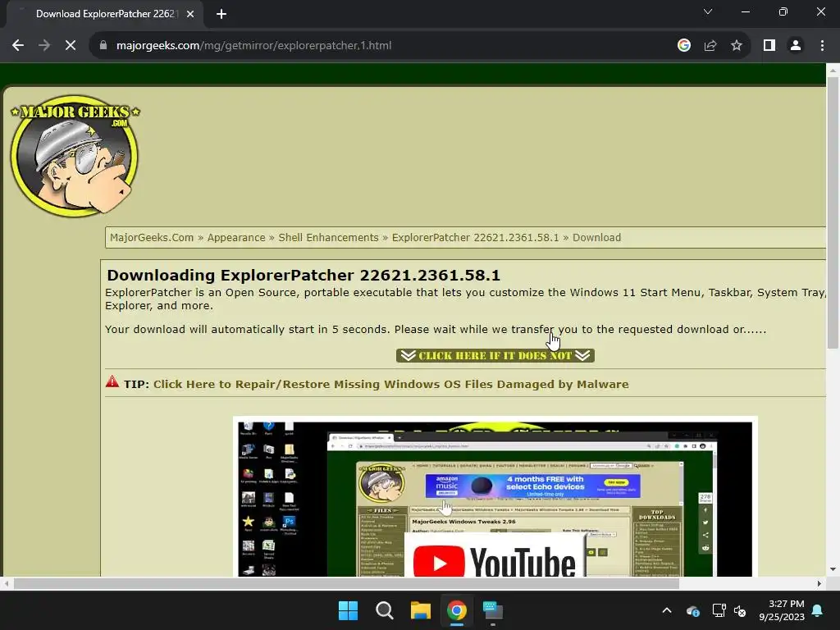The height and width of the screenshot is (630, 840).
Task: Click the 'Downloading ExplorerPatcher 22621.2361.58.1' heading
Action: (x=304, y=276)
